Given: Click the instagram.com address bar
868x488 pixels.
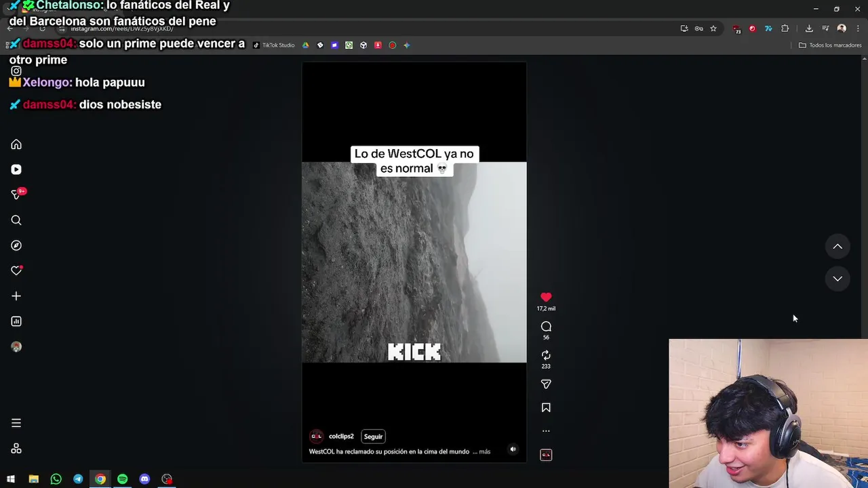Looking at the screenshot, I should 366,28.
